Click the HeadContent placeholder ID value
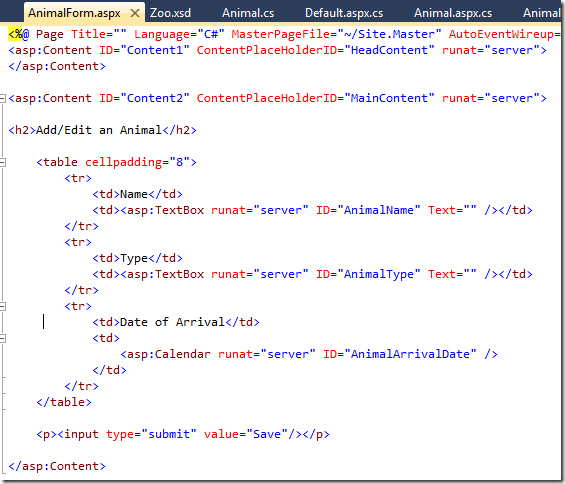 tap(389, 50)
